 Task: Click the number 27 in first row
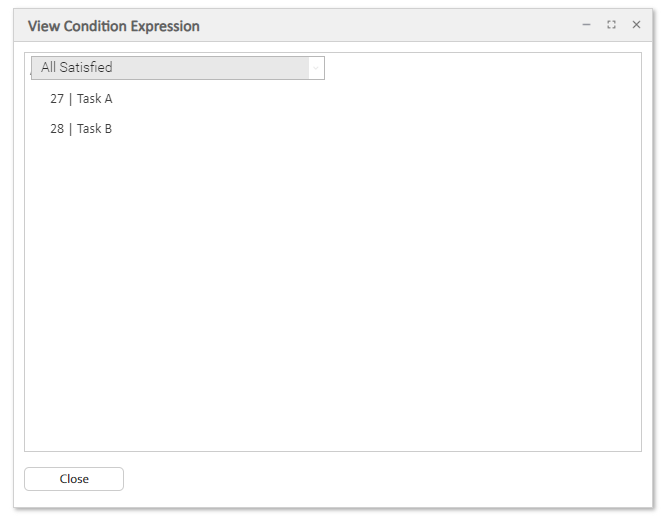coord(57,99)
